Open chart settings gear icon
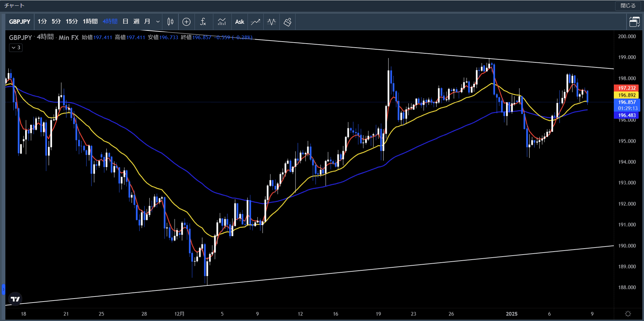The width and height of the screenshot is (644, 321). pos(628,314)
